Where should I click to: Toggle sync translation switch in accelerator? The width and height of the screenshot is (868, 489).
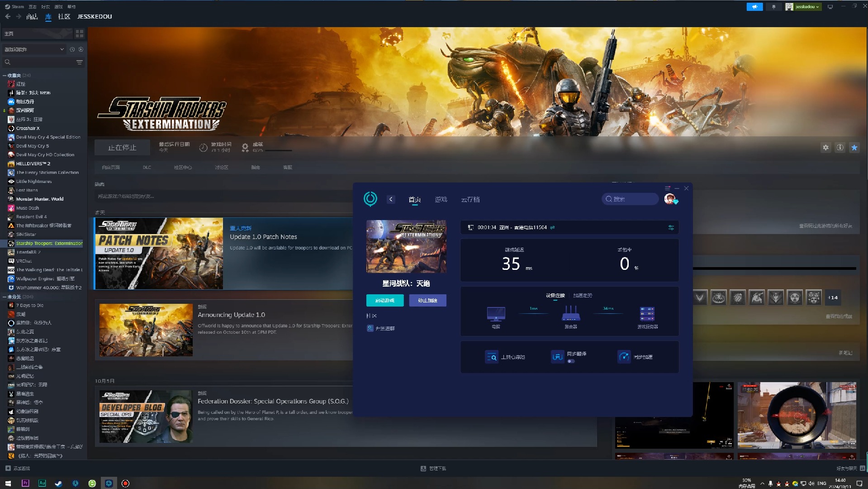point(571,361)
